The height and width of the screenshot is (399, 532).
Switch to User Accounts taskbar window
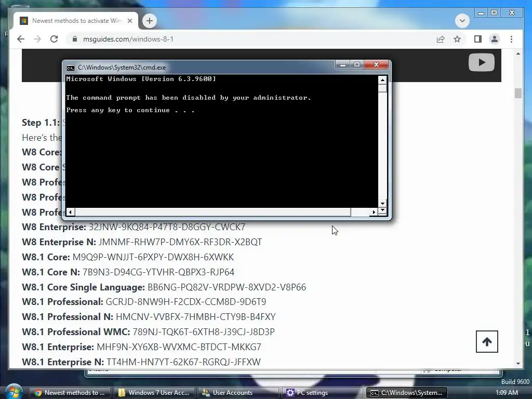click(x=238, y=393)
